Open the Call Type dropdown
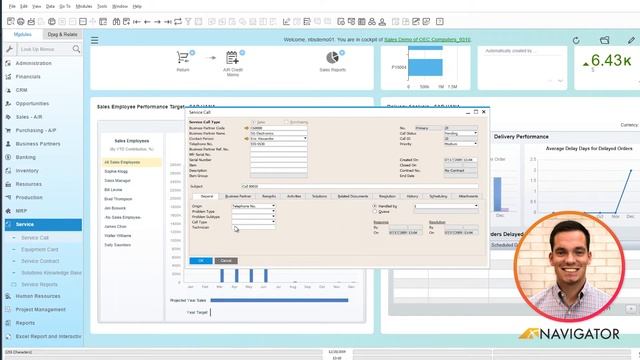This screenshot has width=640, height=360. [x=273, y=222]
